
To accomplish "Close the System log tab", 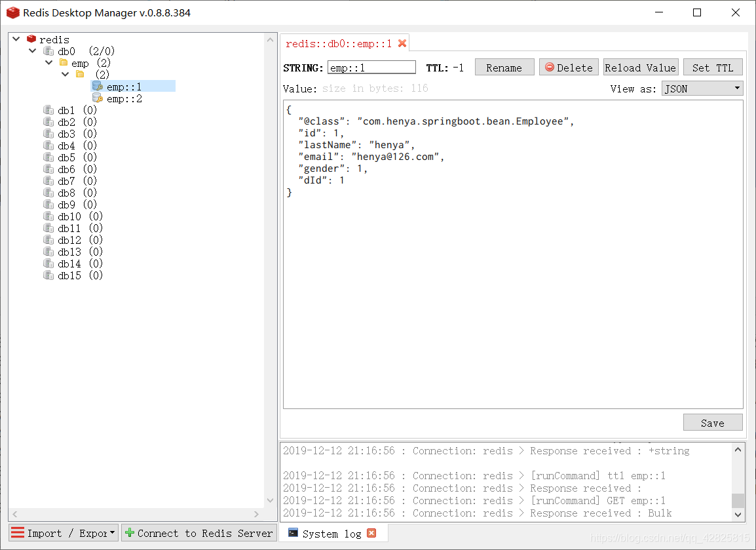I will (x=371, y=533).
